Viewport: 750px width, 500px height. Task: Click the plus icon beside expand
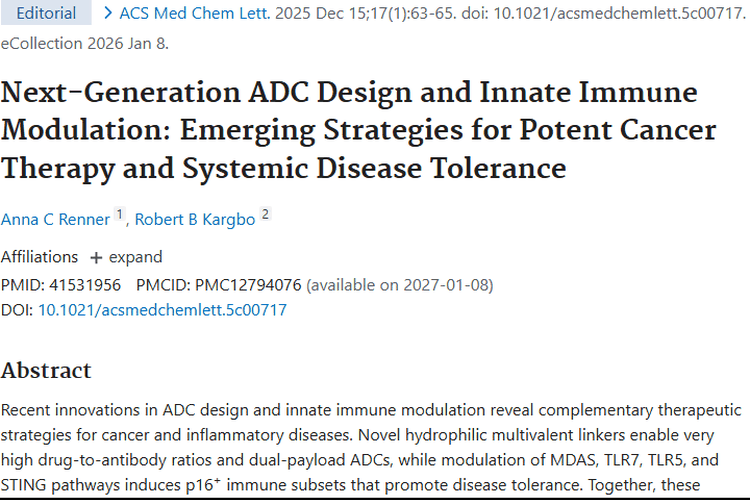tap(96, 258)
